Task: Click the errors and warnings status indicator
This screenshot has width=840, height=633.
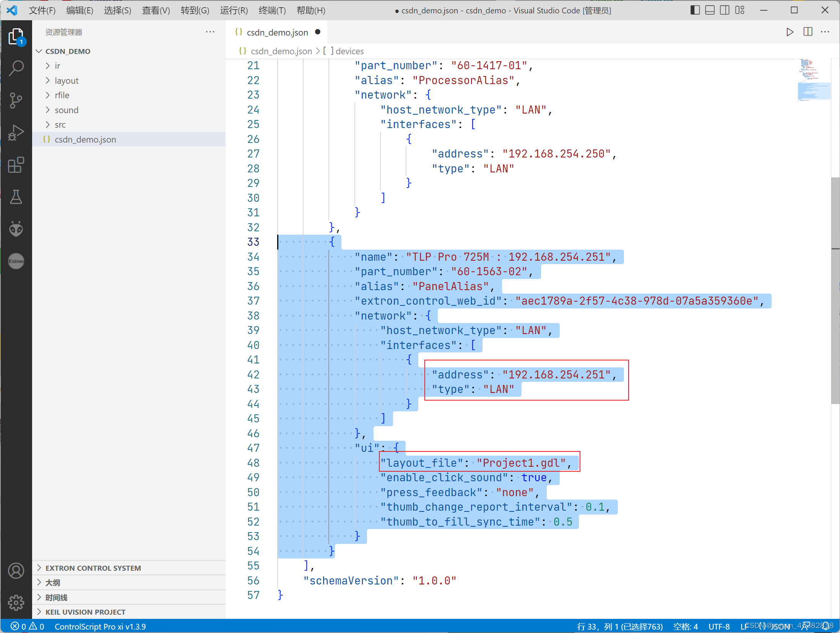Action: (28, 627)
